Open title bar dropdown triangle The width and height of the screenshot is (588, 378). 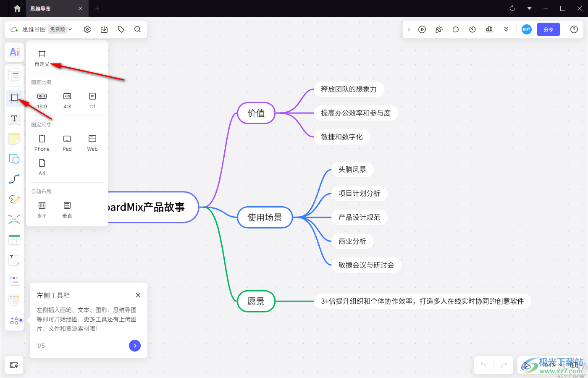point(529,8)
